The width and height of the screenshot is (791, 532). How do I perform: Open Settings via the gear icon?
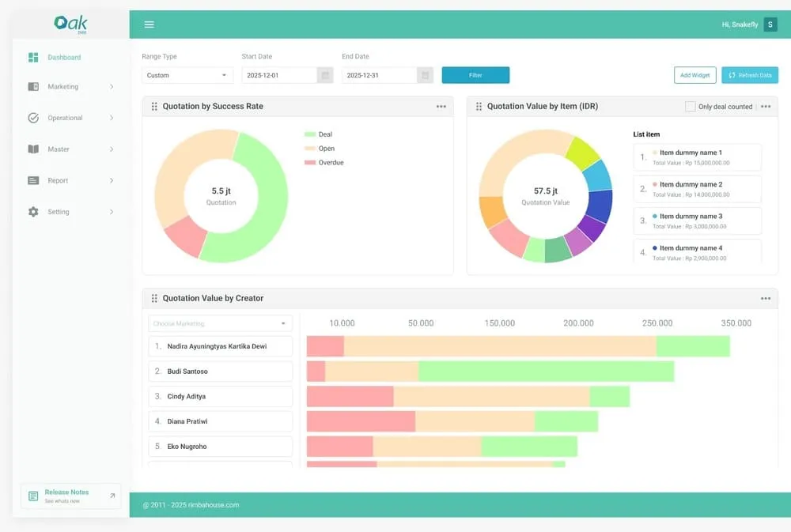32,211
